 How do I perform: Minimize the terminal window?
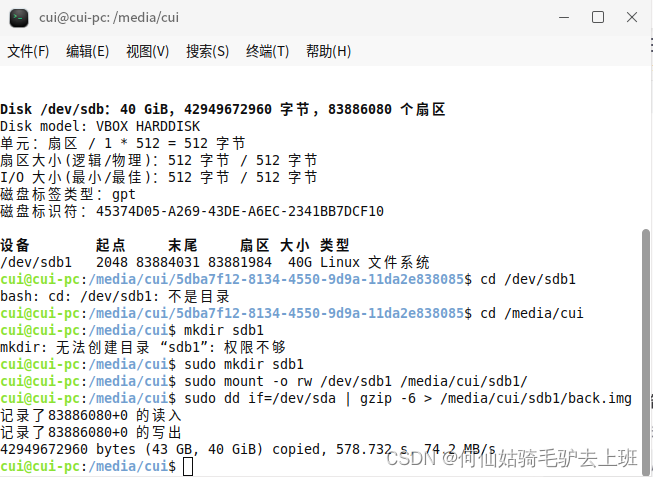point(564,17)
